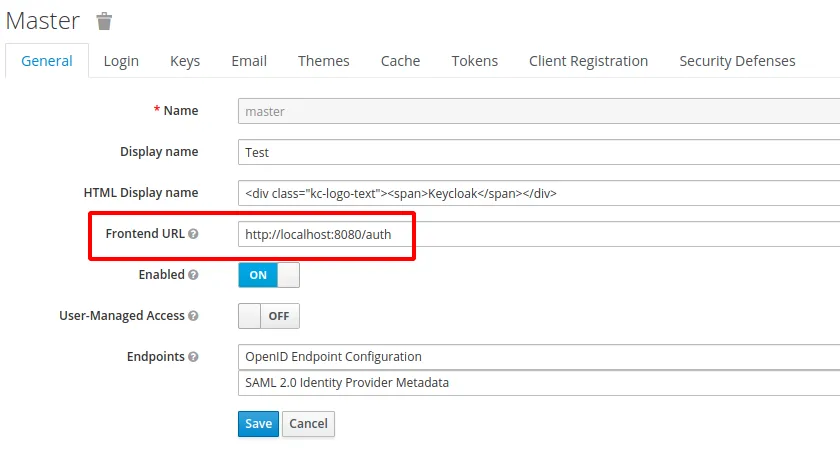Show help tooltip for Enabled

193,275
